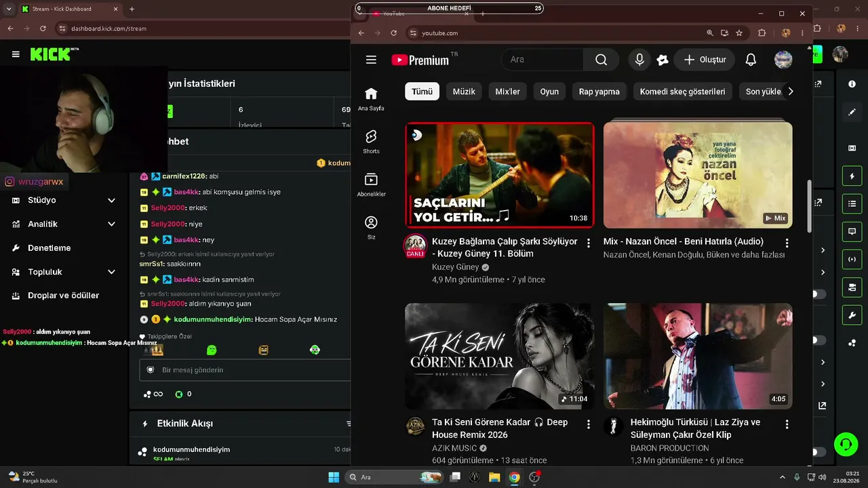The width and height of the screenshot is (868, 488).
Task: Click the lightning bolt icon in Kick right panel
Action: [x=852, y=176]
